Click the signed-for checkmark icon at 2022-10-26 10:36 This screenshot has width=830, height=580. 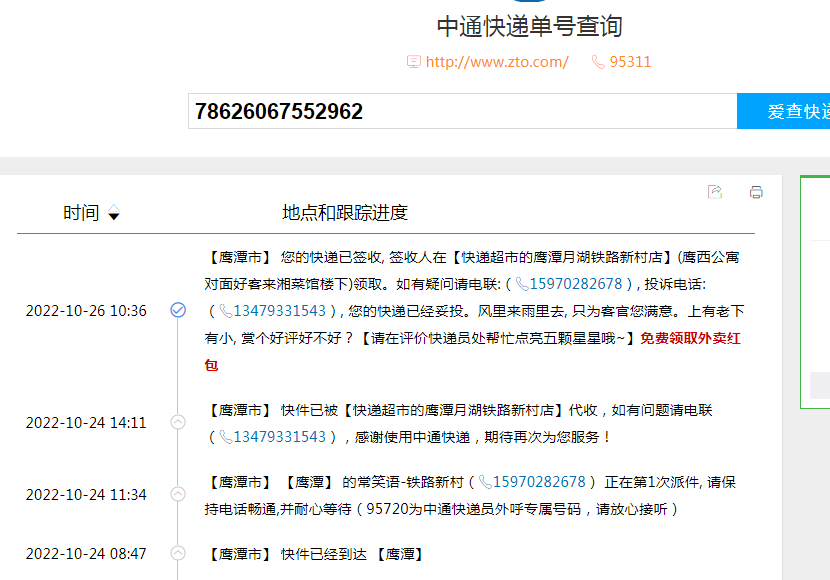point(178,310)
